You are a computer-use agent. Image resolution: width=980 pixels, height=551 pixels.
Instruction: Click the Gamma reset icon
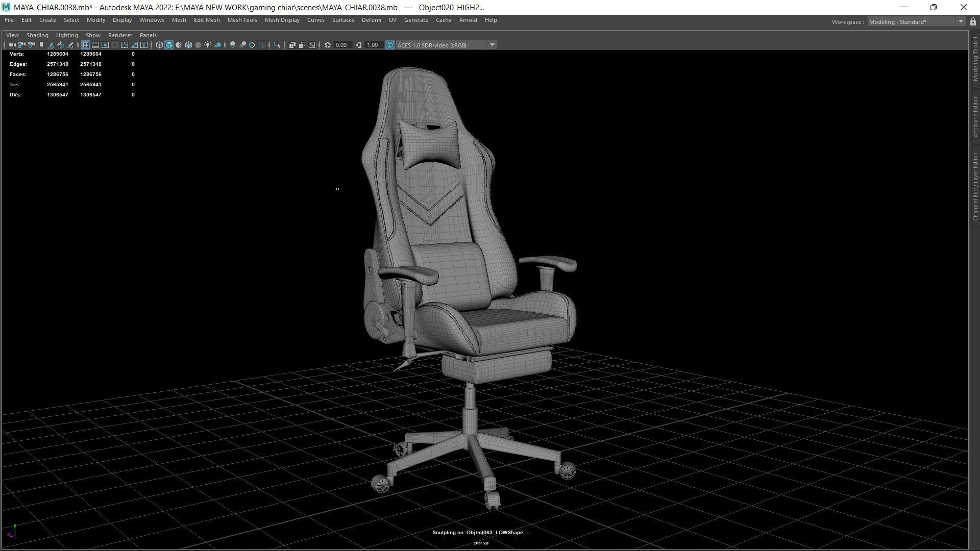pyautogui.click(x=359, y=45)
